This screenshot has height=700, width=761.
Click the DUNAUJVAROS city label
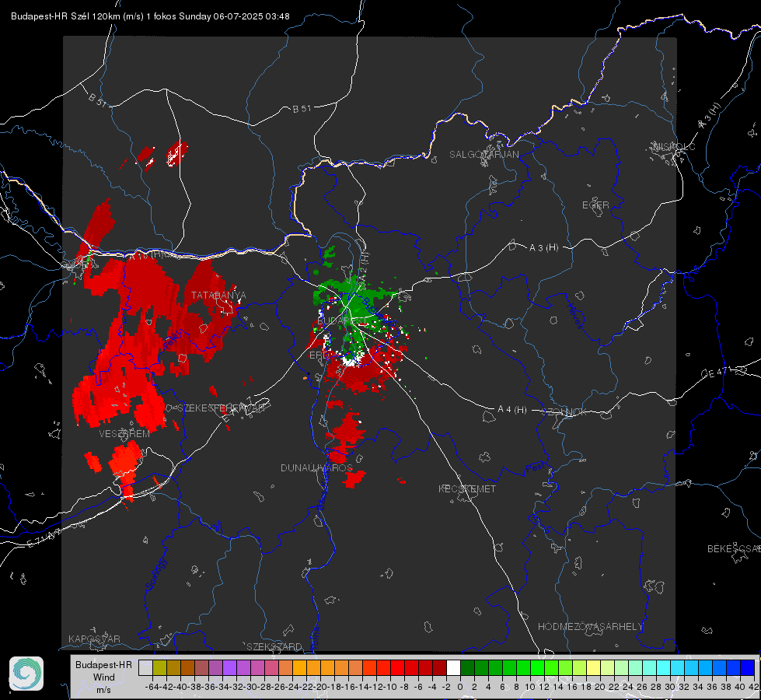pos(316,467)
